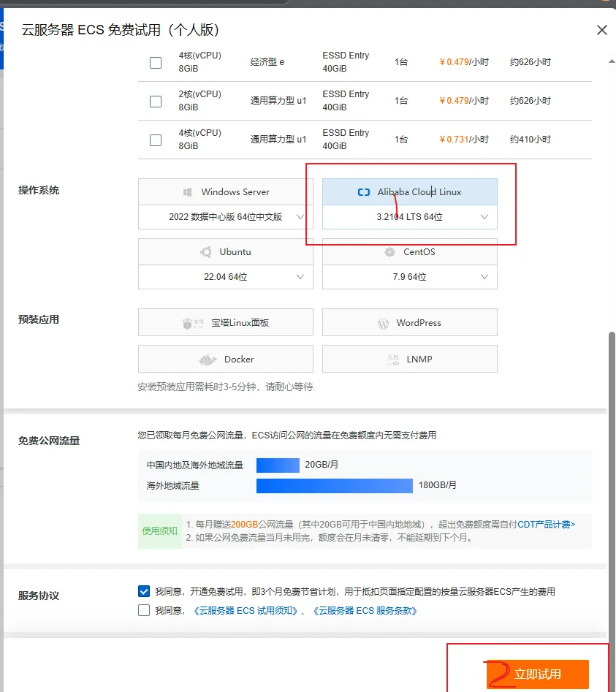The width and height of the screenshot is (616, 692).
Task: Click the Ubuntu logo icon
Action: [205, 252]
